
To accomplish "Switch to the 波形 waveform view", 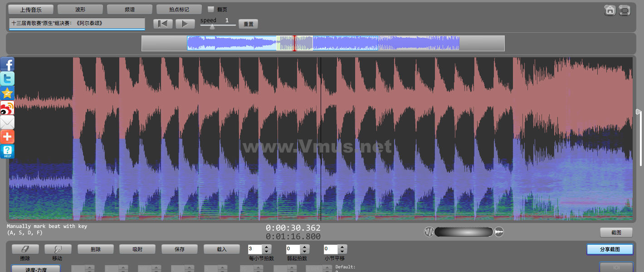I will (80, 10).
